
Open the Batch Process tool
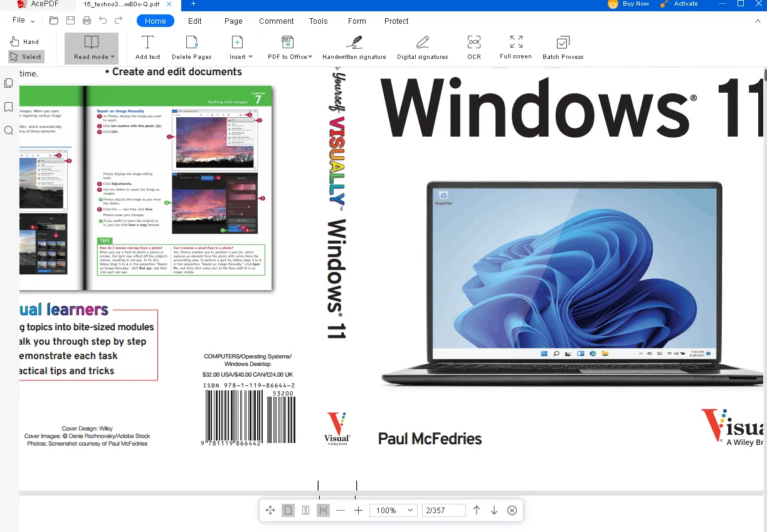563,47
